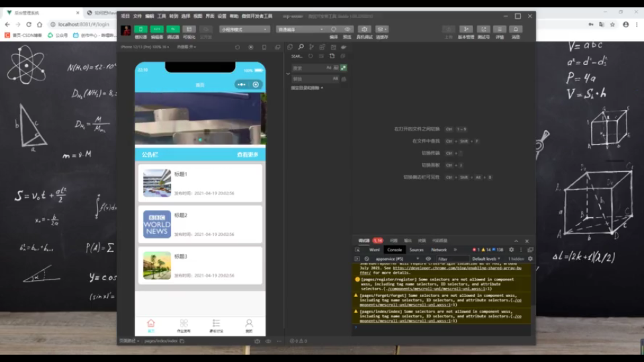This screenshot has height=362, width=644.
Task: Toggle whole word match option
Action: pyautogui.click(x=336, y=68)
